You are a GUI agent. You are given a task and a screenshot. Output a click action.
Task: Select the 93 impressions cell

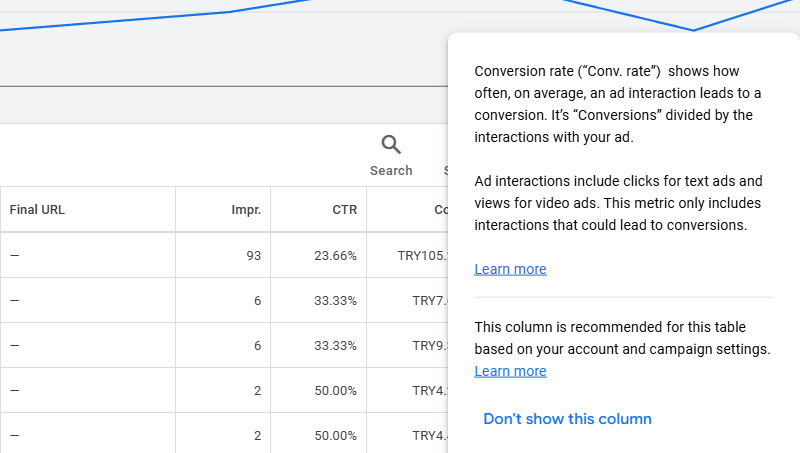pyautogui.click(x=253, y=256)
